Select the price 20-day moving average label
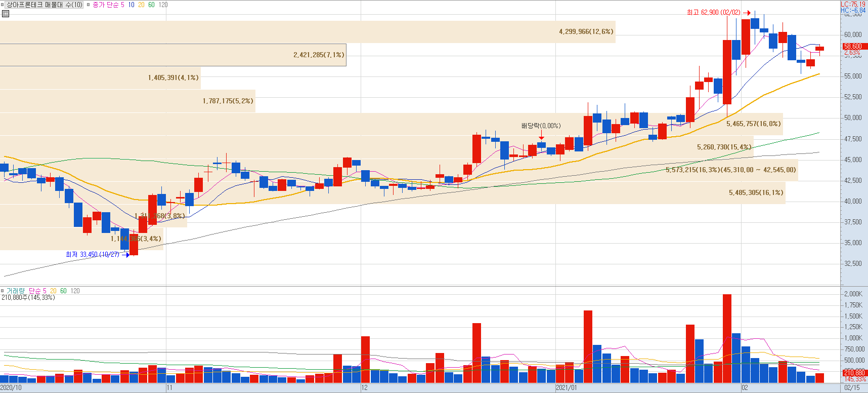This screenshot has height=393, width=868. (x=141, y=5)
